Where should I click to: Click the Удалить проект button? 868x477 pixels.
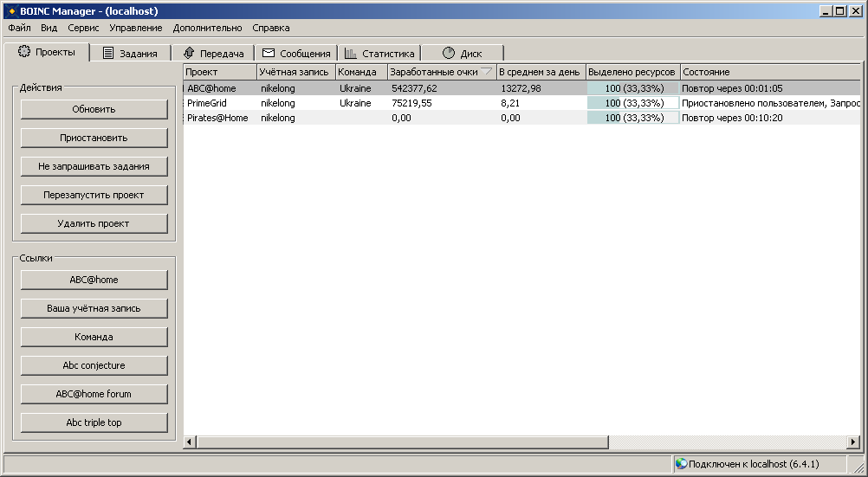(94, 223)
